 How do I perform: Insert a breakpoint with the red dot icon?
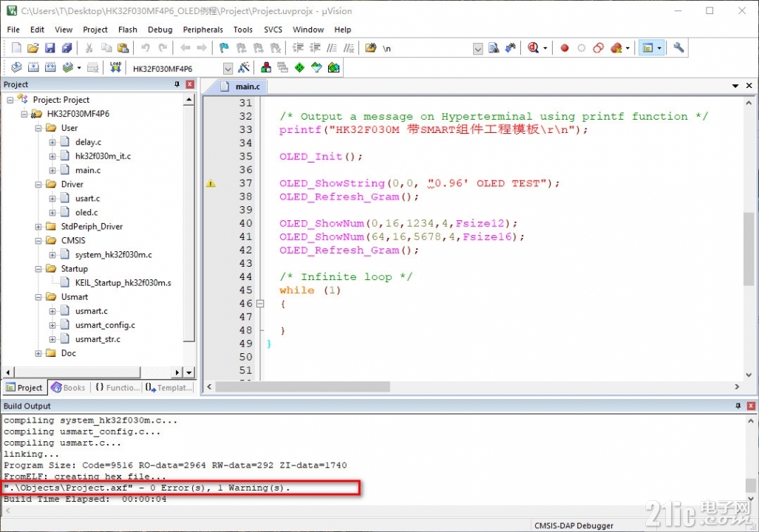coord(565,48)
